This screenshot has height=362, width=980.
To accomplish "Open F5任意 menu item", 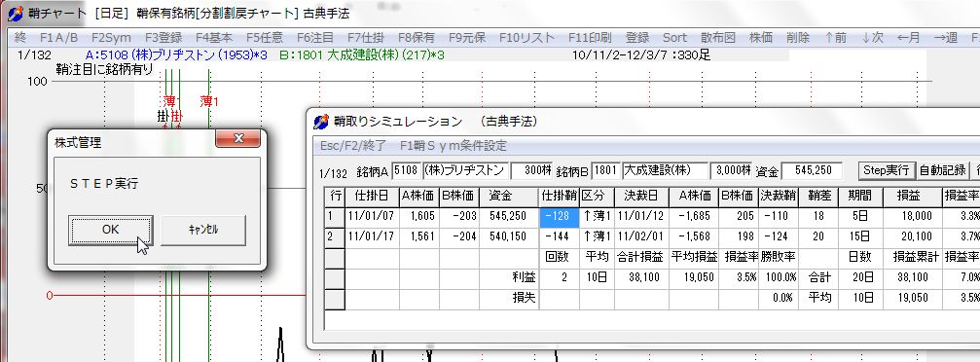I will [x=265, y=38].
